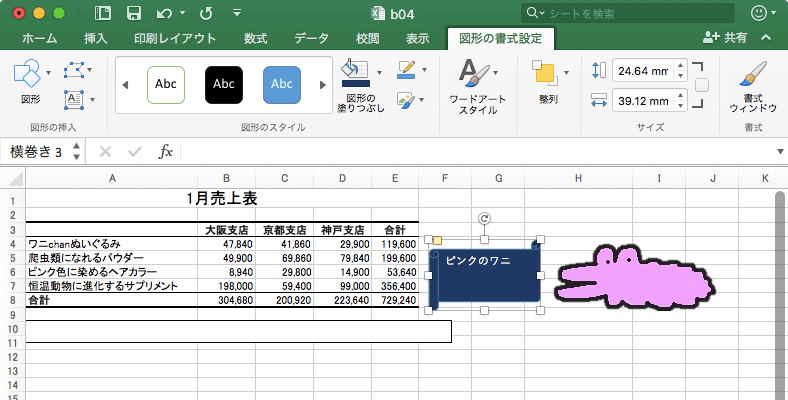Toggle the lock aspect ratio checkbox
788x400 pixels.
point(702,85)
